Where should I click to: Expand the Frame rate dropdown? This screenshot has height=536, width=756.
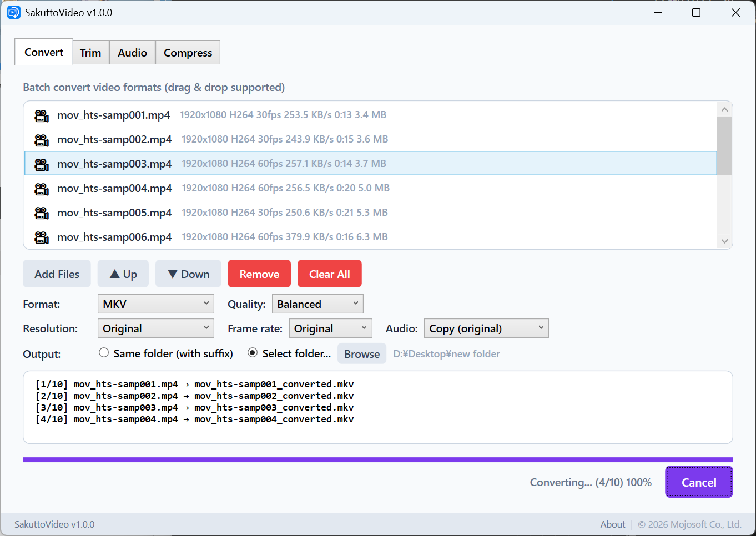pos(330,328)
